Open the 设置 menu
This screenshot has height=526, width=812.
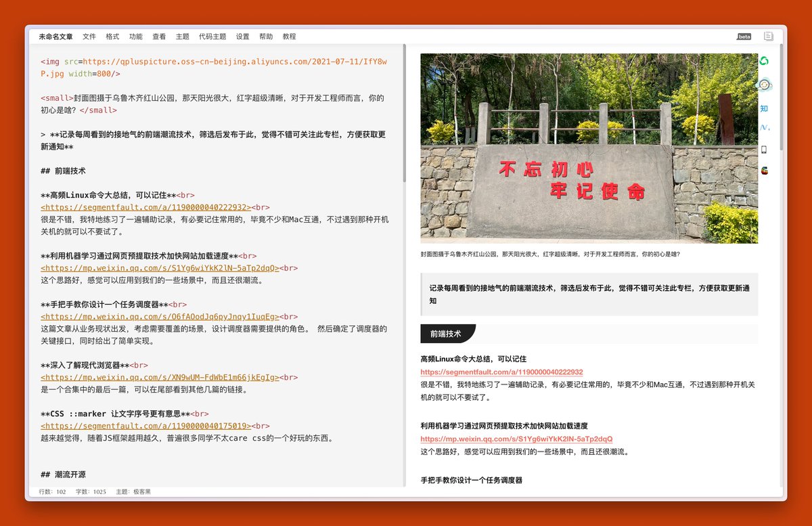tap(243, 37)
